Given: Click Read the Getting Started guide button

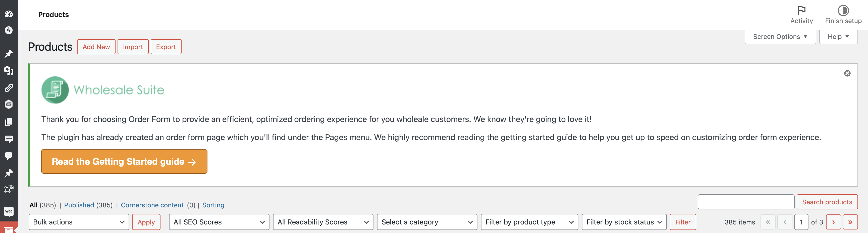Looking at the screenshot, I should pyautogui.click(x=124, y=162).
